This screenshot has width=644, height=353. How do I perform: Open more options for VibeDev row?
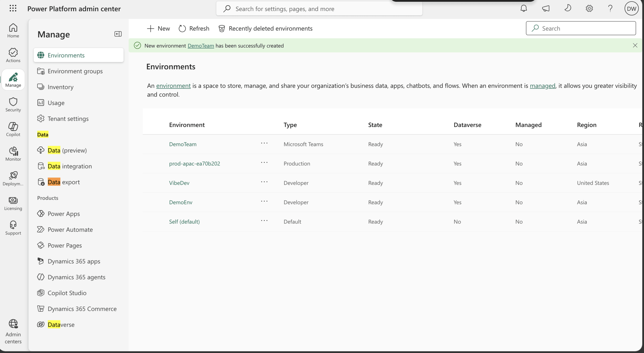(264, 182)
